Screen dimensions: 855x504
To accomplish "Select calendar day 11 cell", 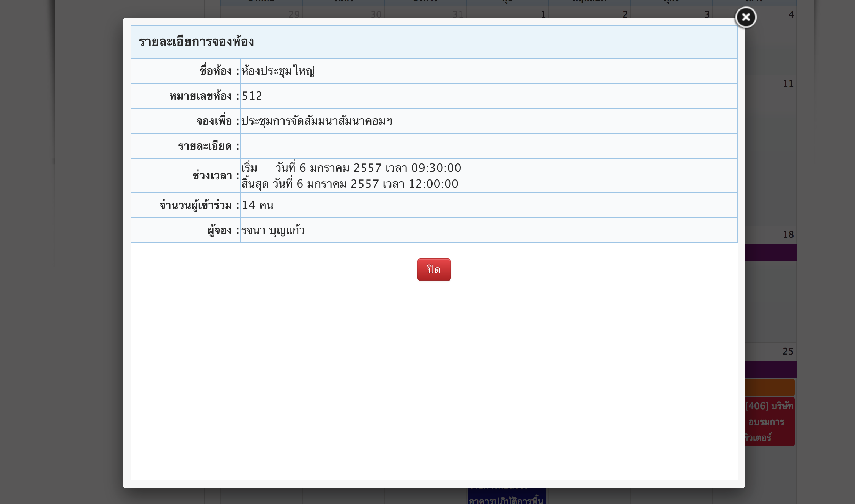I will click(x=770, y=152).
